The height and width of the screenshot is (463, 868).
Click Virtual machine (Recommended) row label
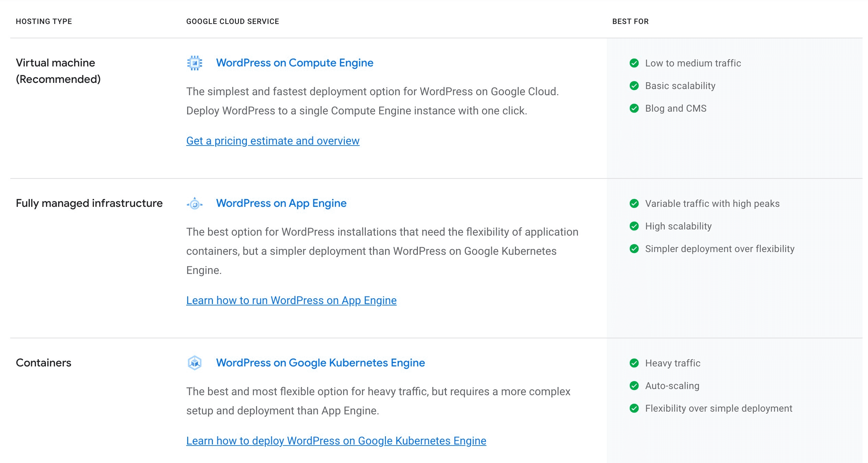58,71
